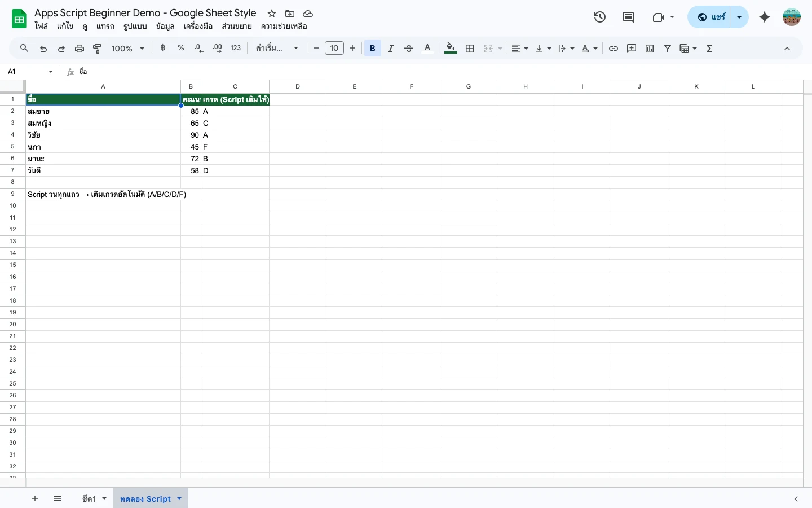Toggle strikethrough formatting
The height and width of the screenshot is (508, 812).
click(x=409, y=49)
